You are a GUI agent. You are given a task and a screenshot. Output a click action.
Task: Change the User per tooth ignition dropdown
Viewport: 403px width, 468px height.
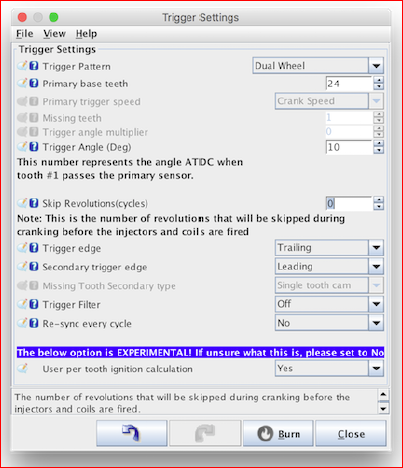coord(329,368)
